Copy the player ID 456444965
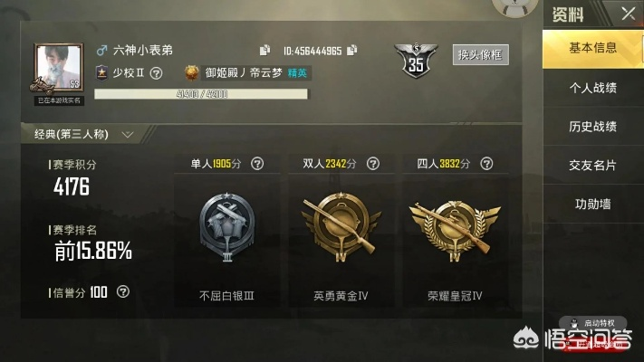This screenshot has width=644, height=362. pos(352,50)
